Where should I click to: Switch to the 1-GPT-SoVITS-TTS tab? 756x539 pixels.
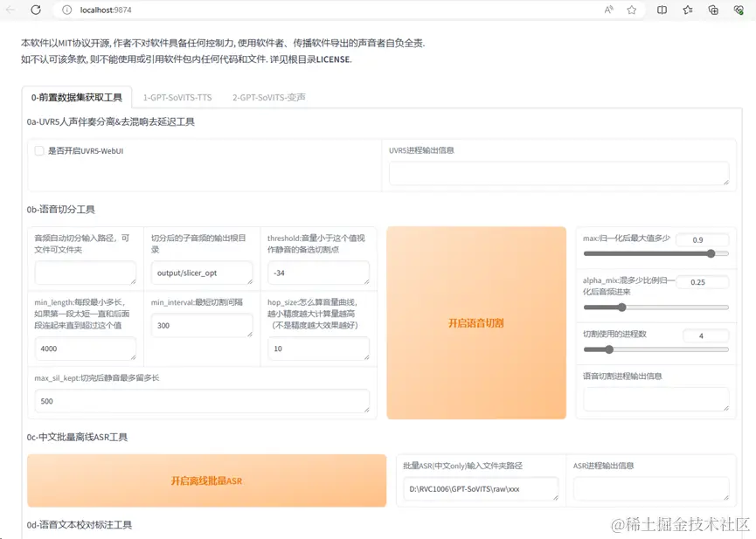(177, 97)
